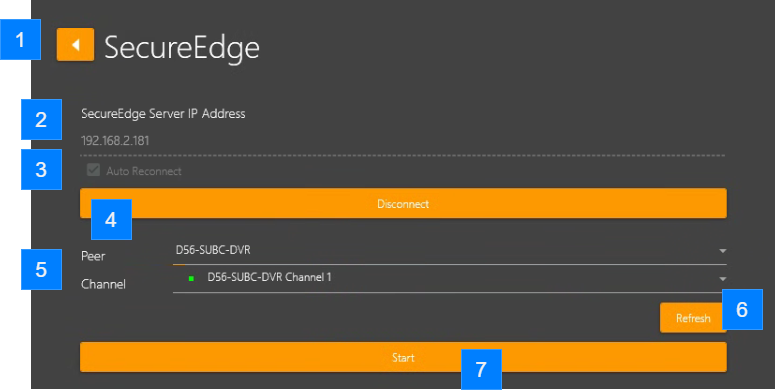Click the blue callout marker number 6
The width and height of the screenshot is (776, 390).
coord(742,309)
